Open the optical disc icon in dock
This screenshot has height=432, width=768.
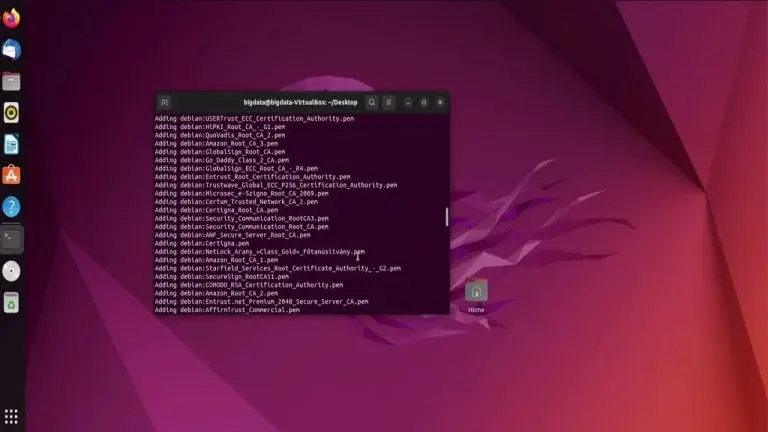[x=11, y=271]
